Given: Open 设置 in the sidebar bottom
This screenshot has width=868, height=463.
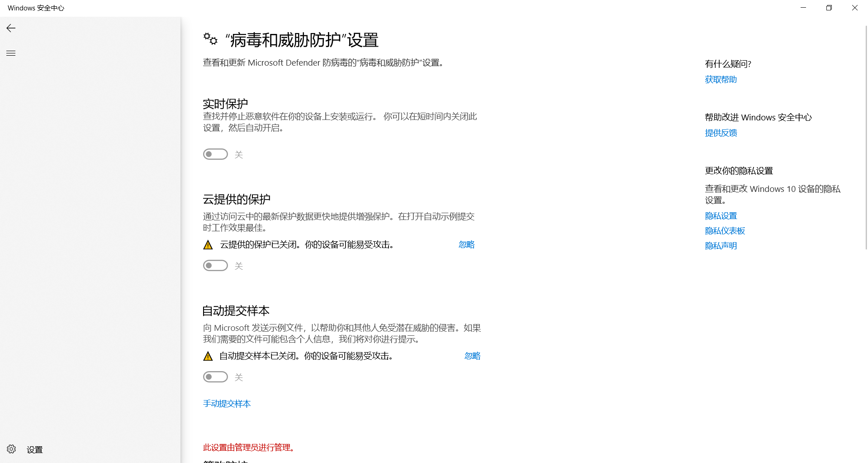Looking at the screenshot, I should pos(35,449).
